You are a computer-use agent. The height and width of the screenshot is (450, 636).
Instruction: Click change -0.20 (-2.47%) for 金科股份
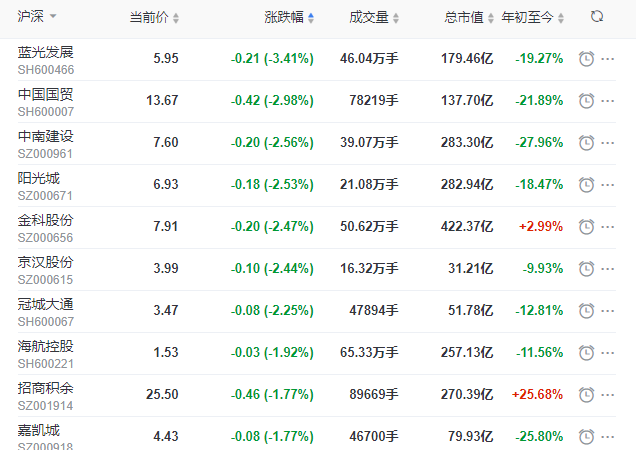point(272,226)
